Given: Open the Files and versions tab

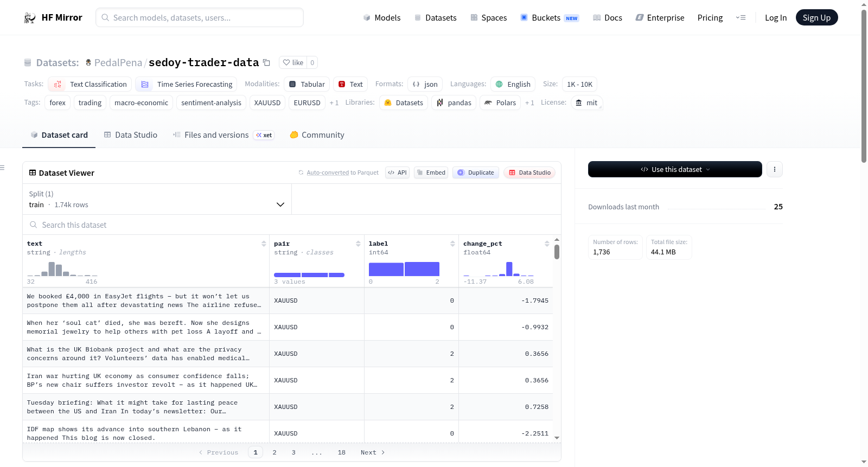Looking at the screenshot, I should 224,135.
